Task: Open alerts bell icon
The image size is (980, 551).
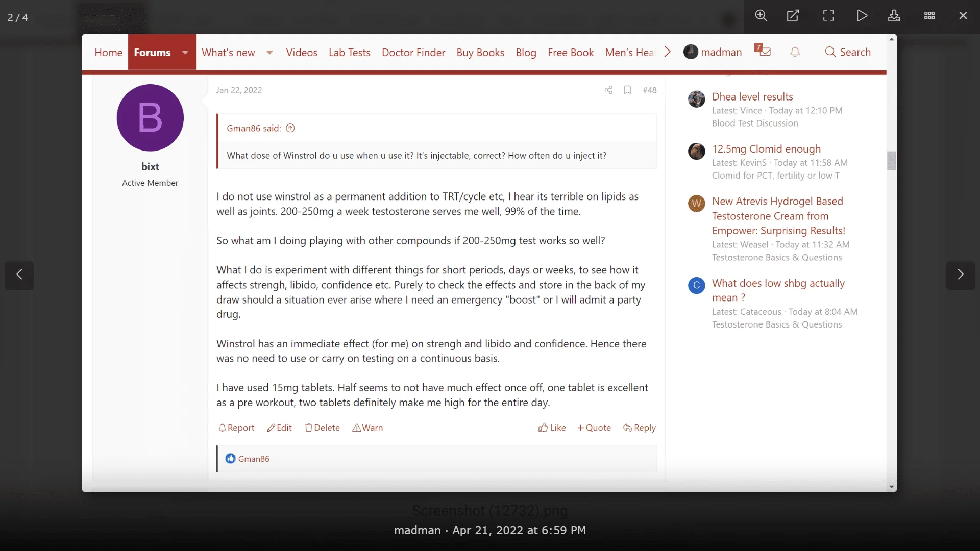Action: [795, 52]
